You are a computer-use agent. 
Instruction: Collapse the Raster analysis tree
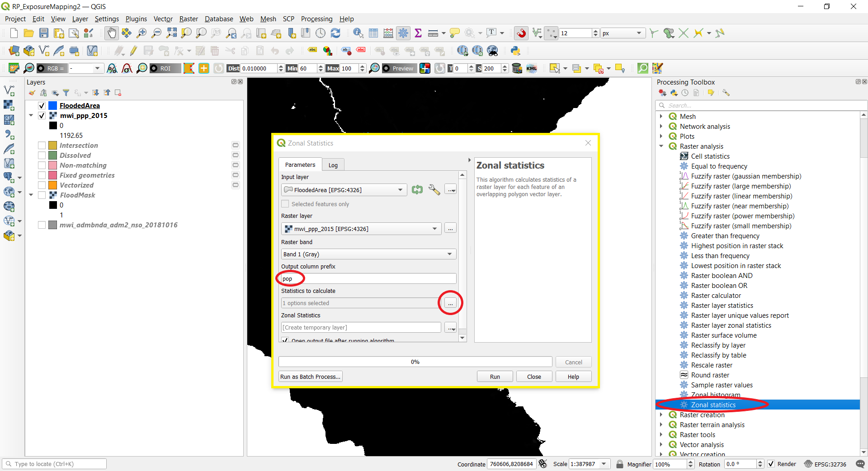662,146
